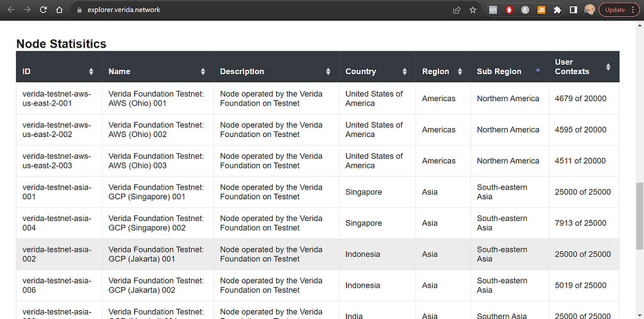Screen dimensions: 644x319
Task: Open the orange JS extension icon
Action: (x=541, y=10)
